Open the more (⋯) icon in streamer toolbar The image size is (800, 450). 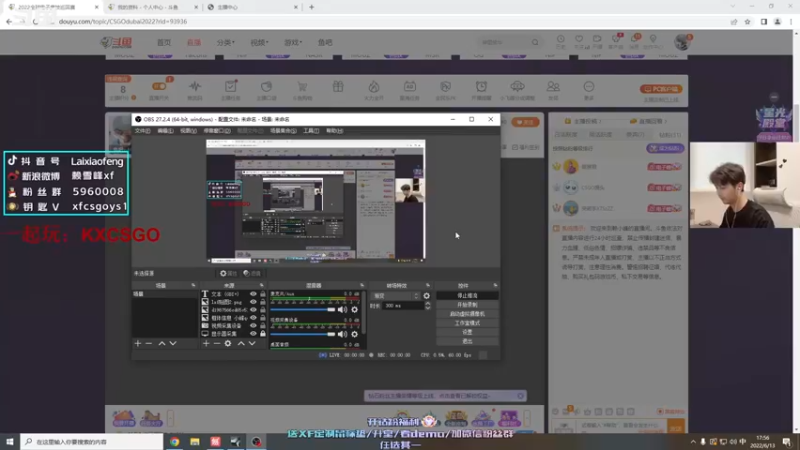coord(589,86)
